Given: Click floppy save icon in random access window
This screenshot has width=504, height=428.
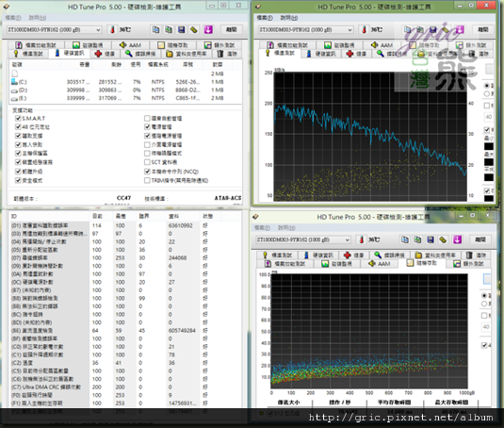Looking at the screenshot, I should [431, 239].
